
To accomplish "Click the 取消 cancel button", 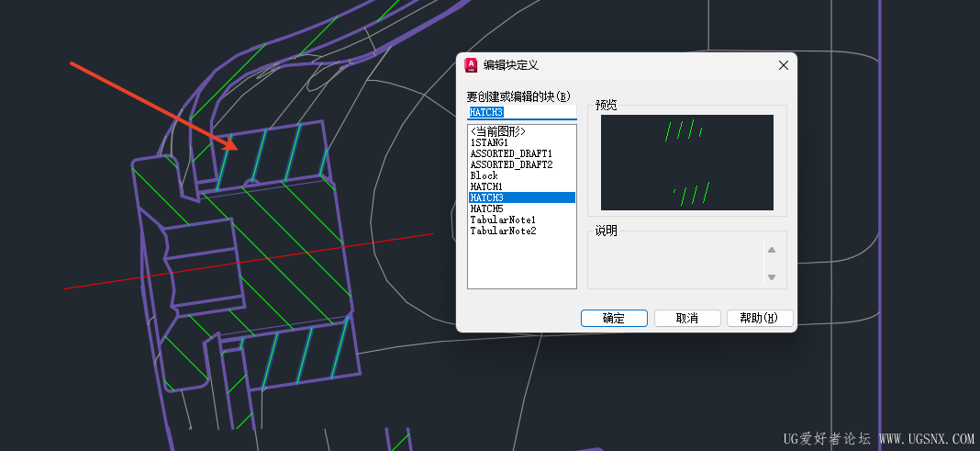I will coord(687,318).
